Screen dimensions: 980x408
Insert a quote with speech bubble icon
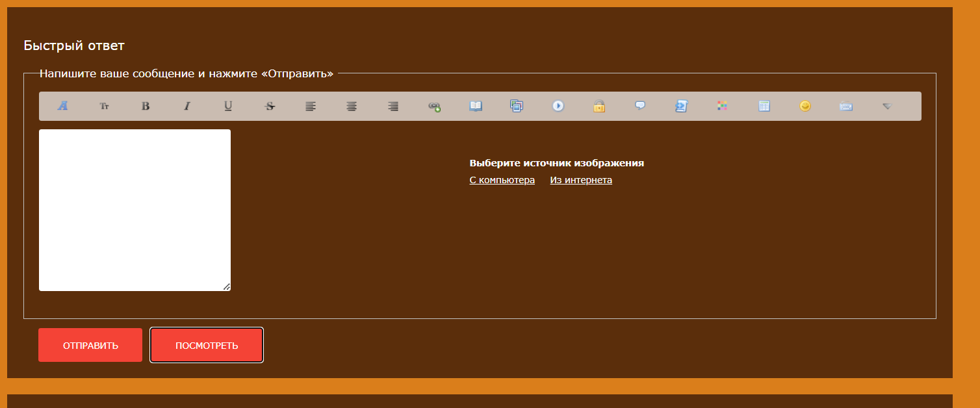tap(640, 106)
